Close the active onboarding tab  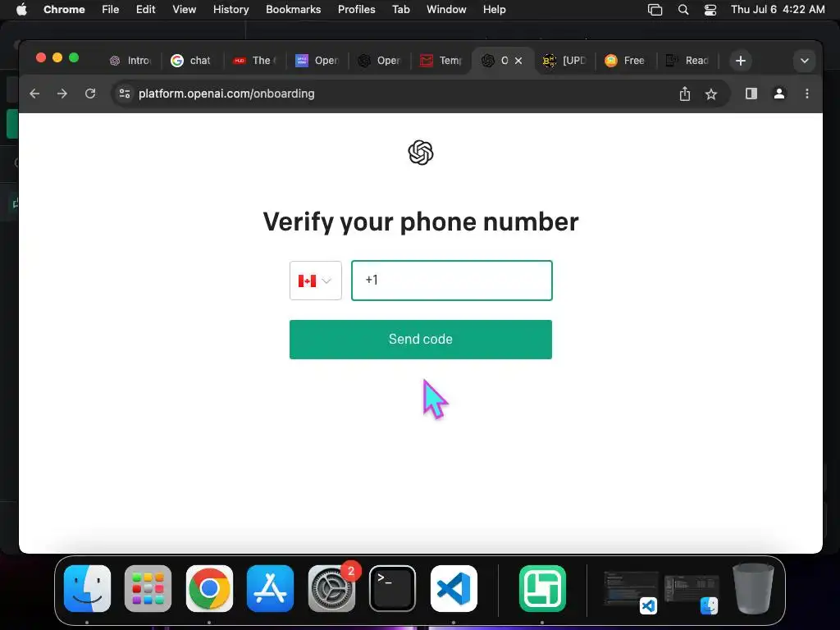(x=518, y=61)
